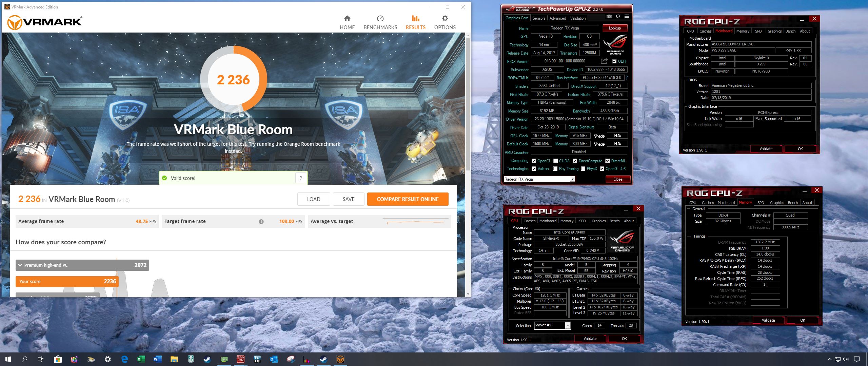
Task: Switch to Advanced tab in GPU-Z
Action: coord(557,18)
